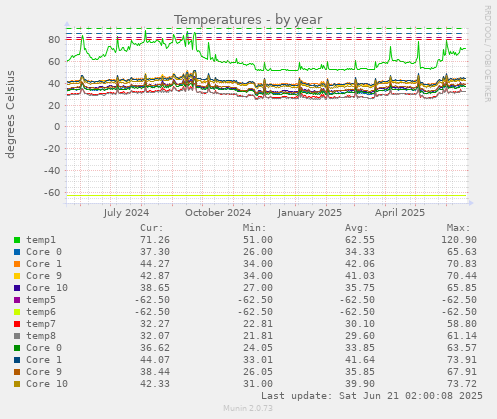Click the average value 33.85
Image resolution: width=497 pixels, height=419 pixels.
[x=360, y=348]
